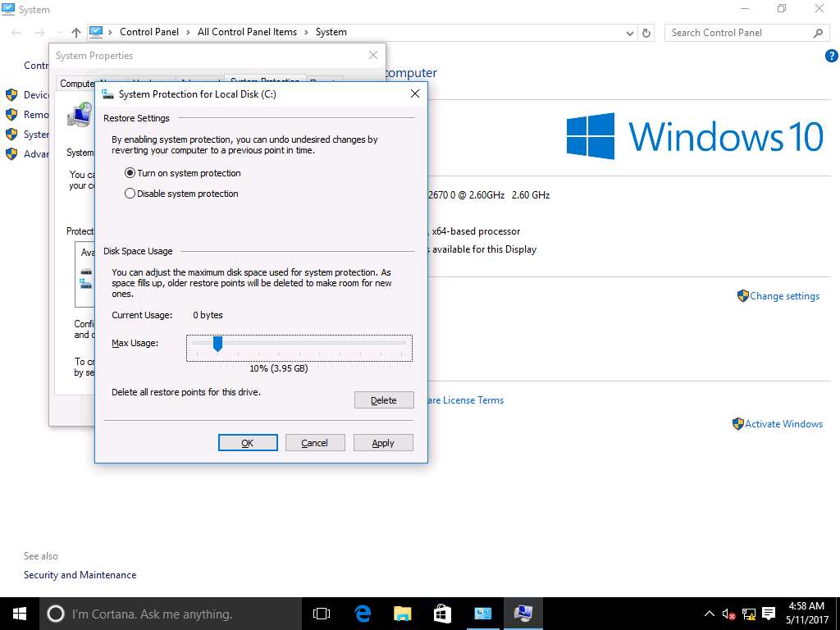This screenshot has width=840, height=630.
Task: Go up one level with up arrow
Action: pyautogui.click(x=76, y=33)
